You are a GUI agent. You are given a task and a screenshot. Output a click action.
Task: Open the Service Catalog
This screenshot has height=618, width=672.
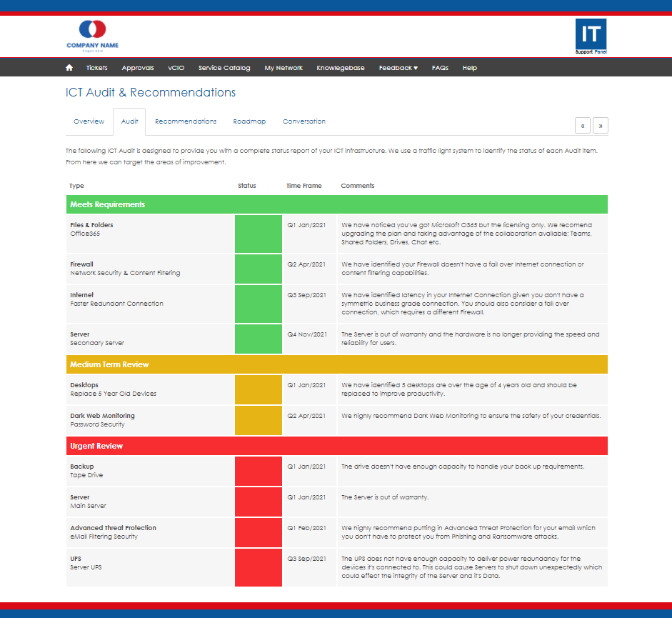coord(224,68)
